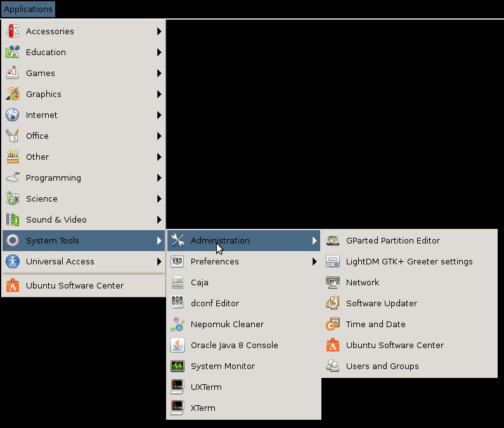Click the Accessories Swiss-knife icon
504x428 pixels.
pyautogui.click(x=13, y=31)
